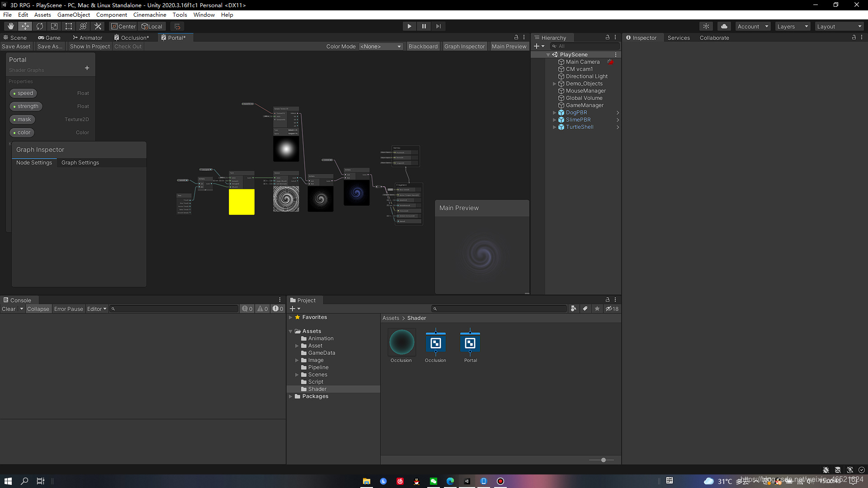Toggle the Blackboard panel
Screen dimensions: 868x488
pos(423,46)
